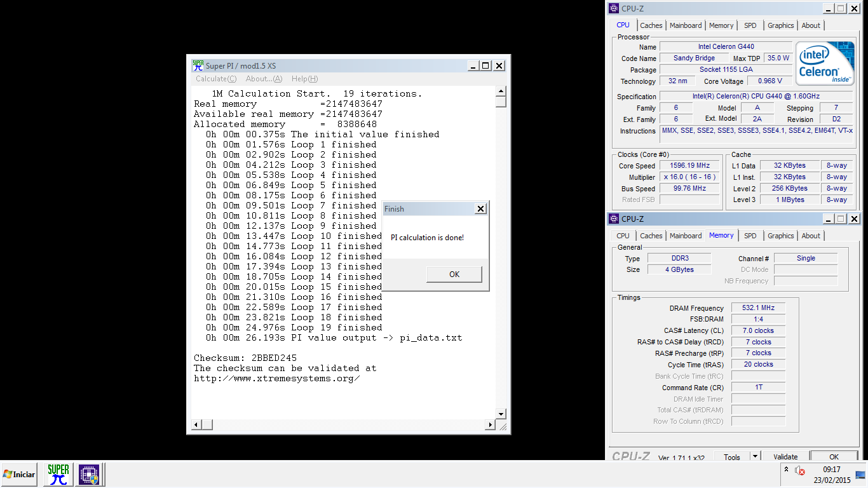This screenshot has height=488, width=868.
Task: Select Mainboard tab in upper CPU-Z window
Action: (686, 25)
